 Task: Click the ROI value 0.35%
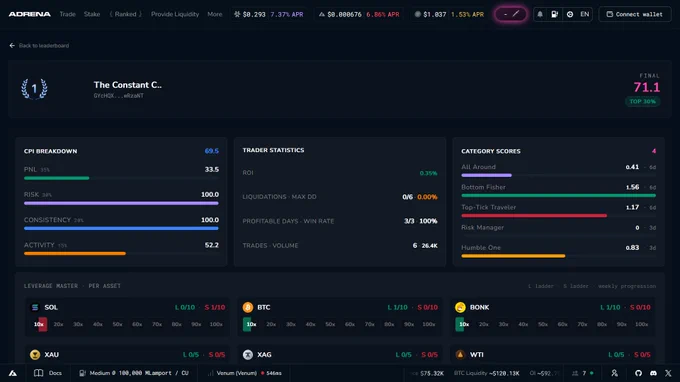click(428, 173)
